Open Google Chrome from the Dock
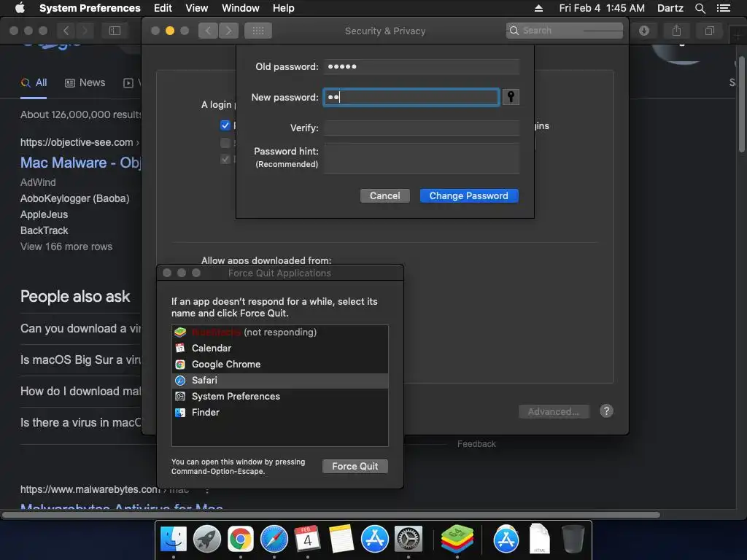747x560 pixels. tap(241, 539)
